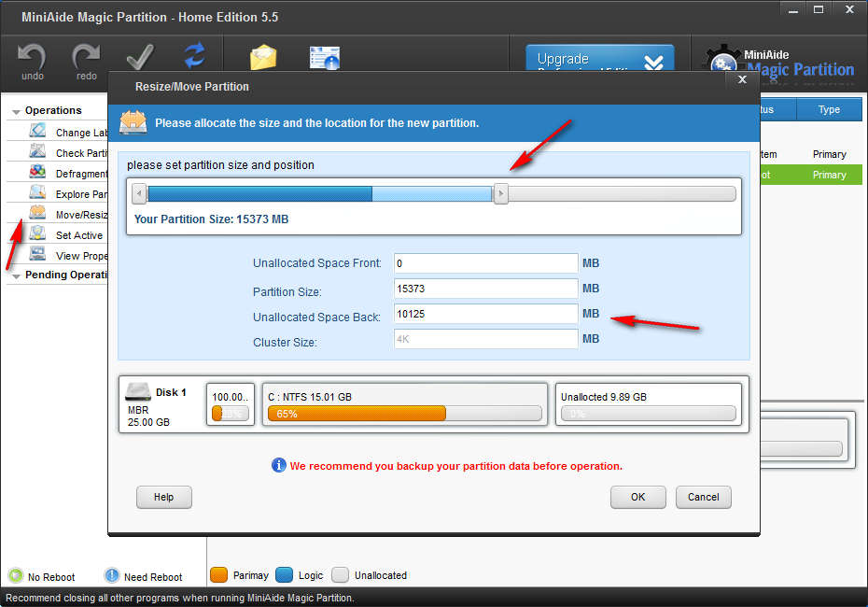
Task: Click the Unallocated gray legend swatch
Action: (340, 575)
